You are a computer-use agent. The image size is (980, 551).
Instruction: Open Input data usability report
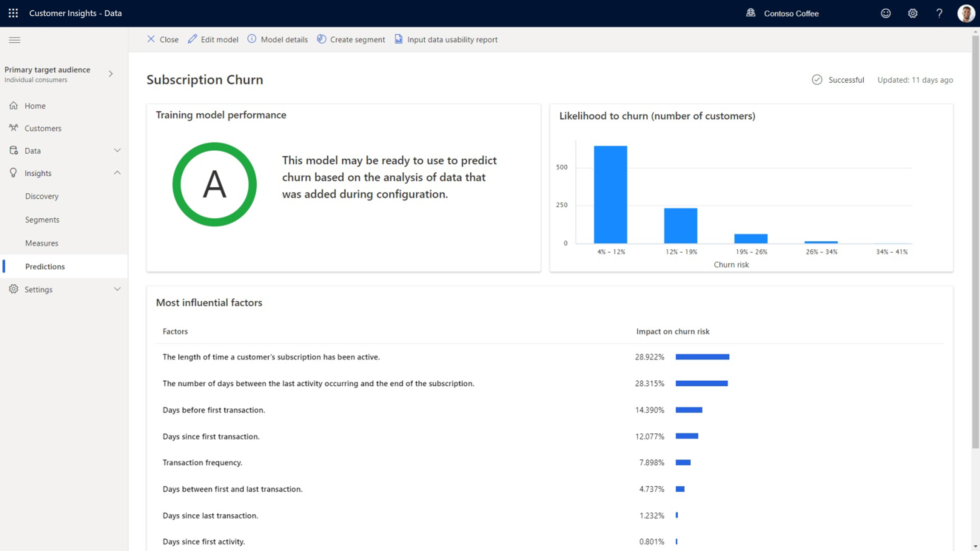tap(446, 40)
